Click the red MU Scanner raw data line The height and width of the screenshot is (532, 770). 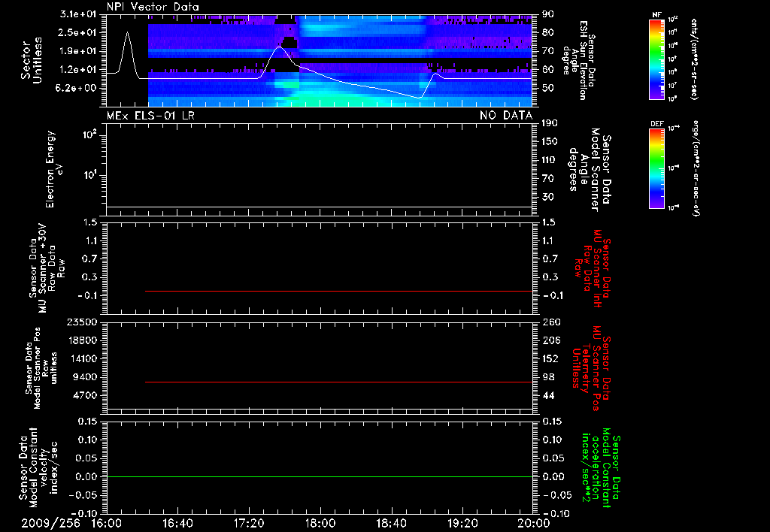pos(339,291)
